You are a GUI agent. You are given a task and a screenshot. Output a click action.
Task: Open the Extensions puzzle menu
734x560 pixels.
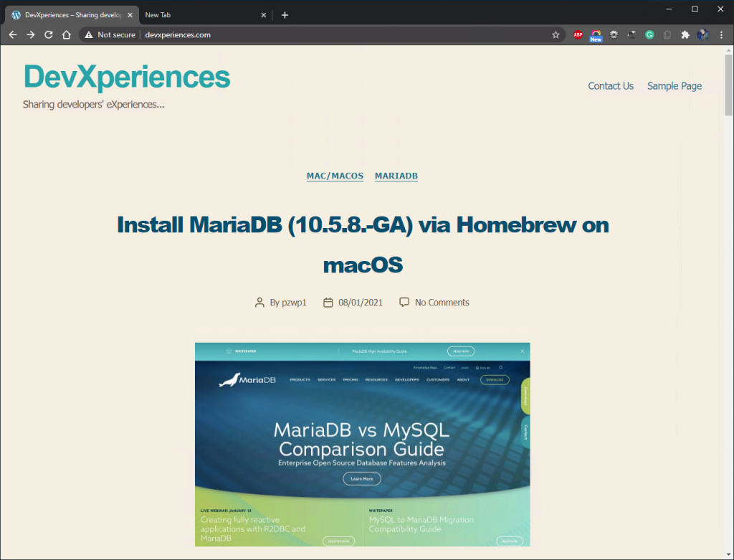685,34
